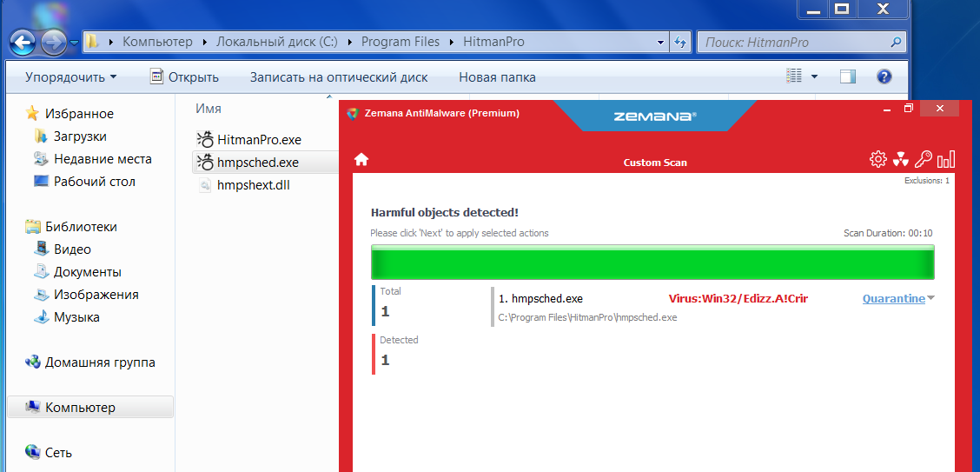Open the Упорядочить menu
Viewport: 980px width, 472px height.
point(70,77)
